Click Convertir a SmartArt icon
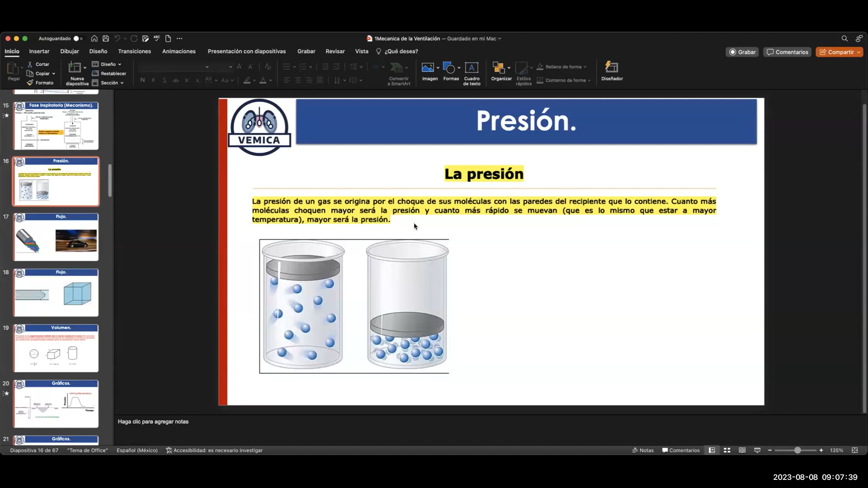Screen dimensions: 868x488 [396, 67]
